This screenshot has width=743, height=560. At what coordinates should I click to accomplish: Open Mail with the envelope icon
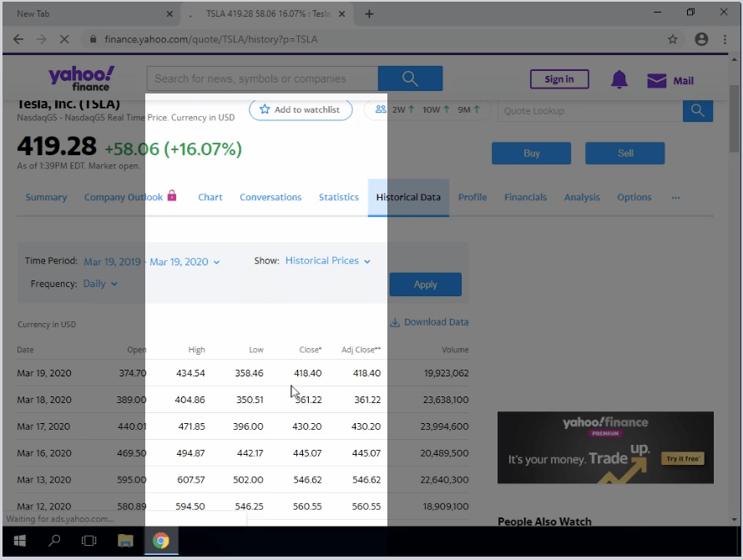tap(655, 80)
